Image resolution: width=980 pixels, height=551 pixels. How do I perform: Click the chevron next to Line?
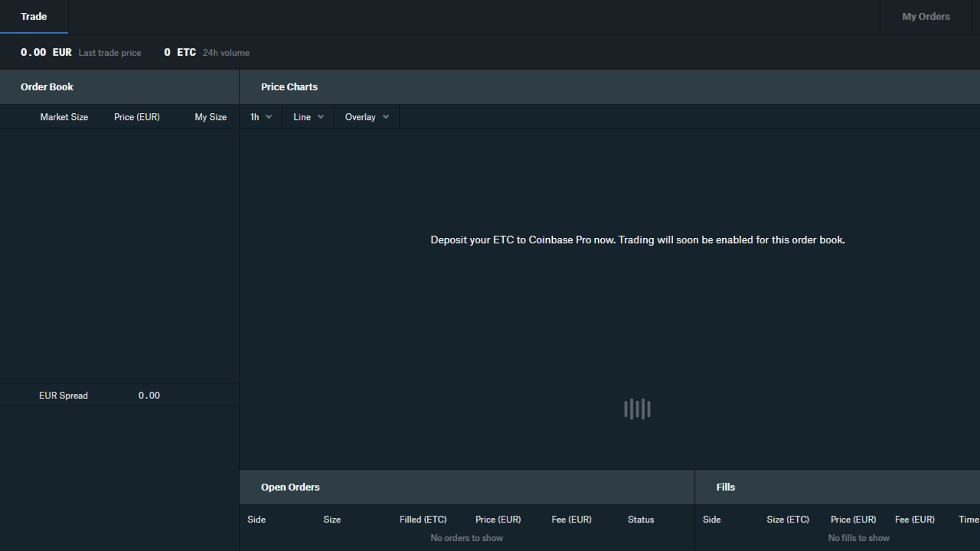click(x=321, y=117)
